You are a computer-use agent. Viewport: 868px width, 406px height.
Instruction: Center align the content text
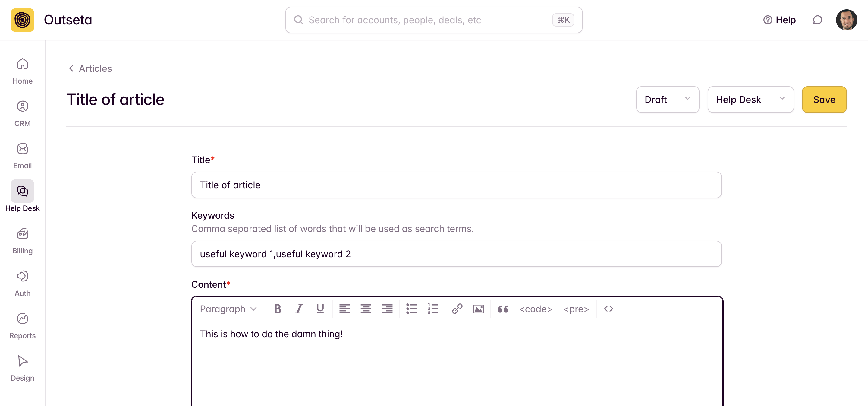point(366,309)
